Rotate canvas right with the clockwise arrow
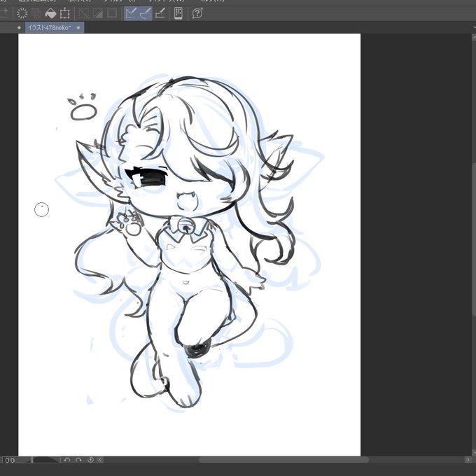This screenshot has height=476, width=476. (x=78, y=460)
